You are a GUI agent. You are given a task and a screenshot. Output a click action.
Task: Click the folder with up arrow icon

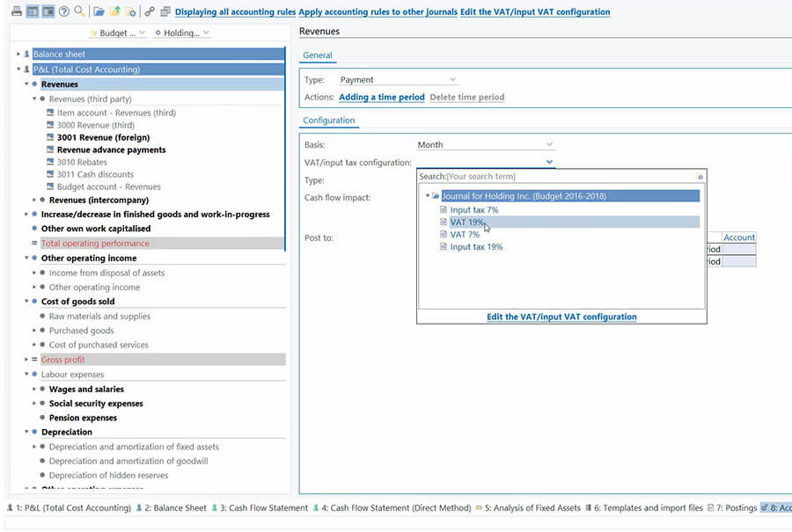tap(115, 11)
